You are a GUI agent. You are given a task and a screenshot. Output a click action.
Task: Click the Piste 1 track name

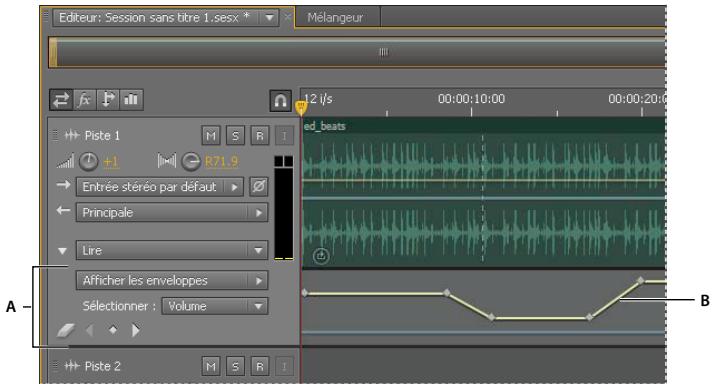(102, 136)
